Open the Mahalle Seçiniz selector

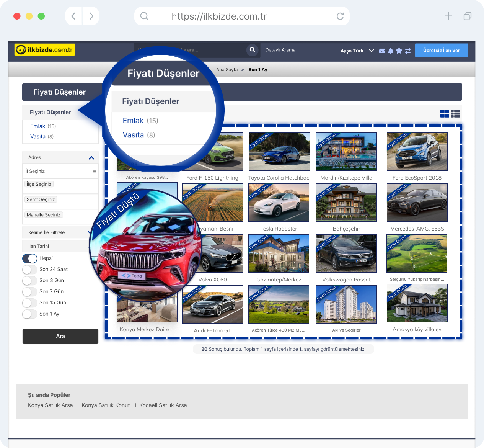tap(44, 215)
